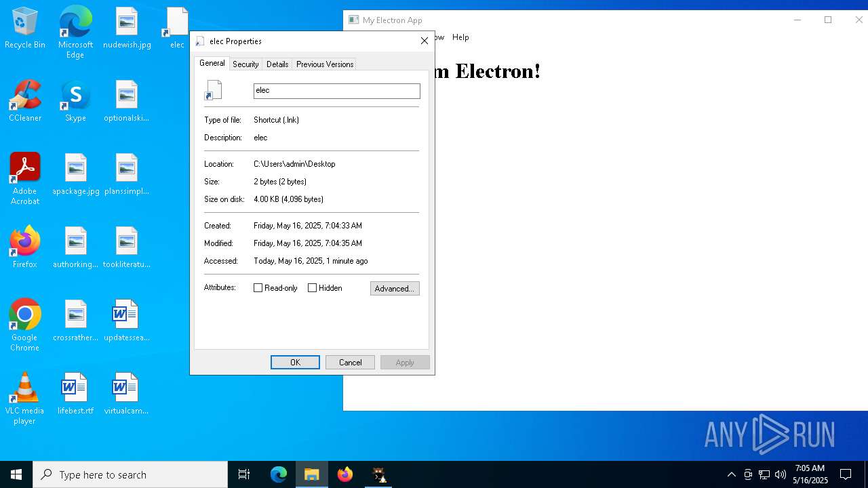Maximize the My Electron App window

point(828,20)
